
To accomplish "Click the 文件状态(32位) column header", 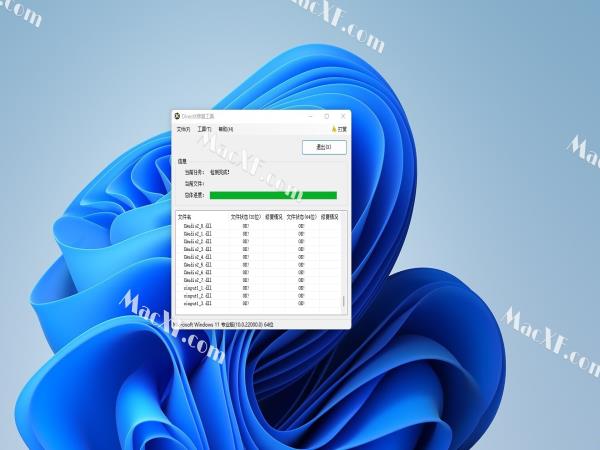I will click(245, 217).
